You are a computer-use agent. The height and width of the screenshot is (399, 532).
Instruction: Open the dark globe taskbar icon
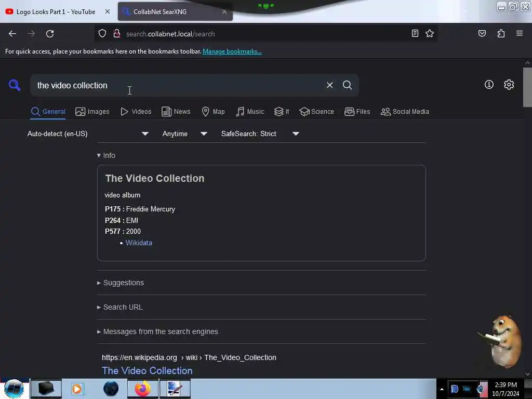111,389
